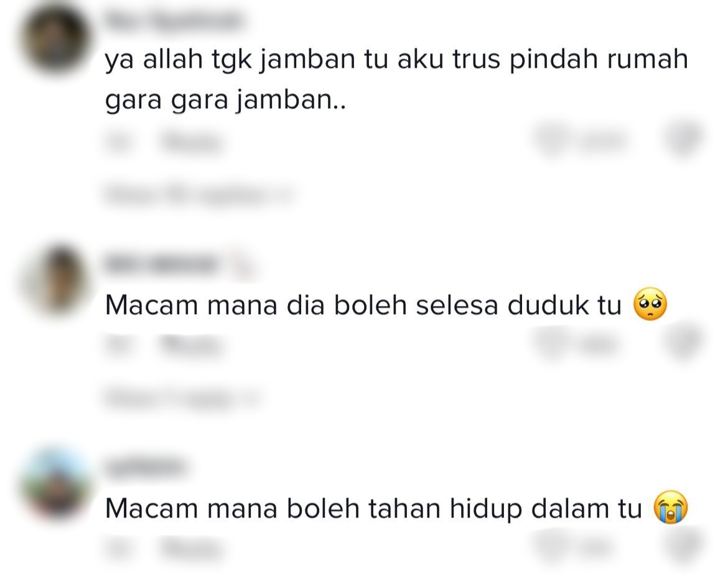Select the comment 'Macam mana dia boleh selesa duduk tu'
728x584 pixels.
(x=386, y=305)
